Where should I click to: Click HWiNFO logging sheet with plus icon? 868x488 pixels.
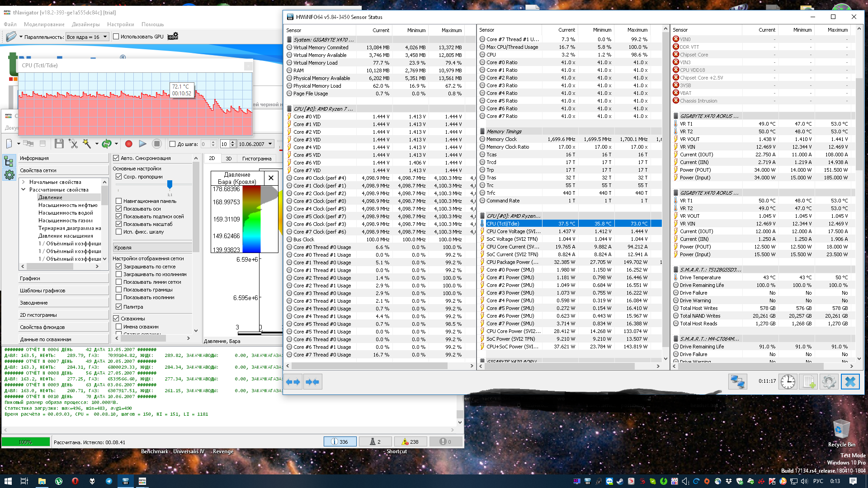click(808, 382)
